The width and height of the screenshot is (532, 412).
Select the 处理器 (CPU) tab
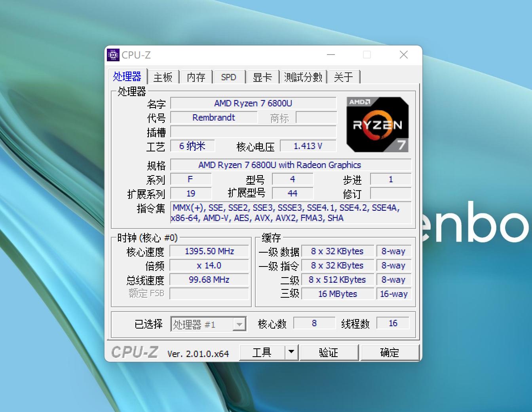(127, 77)
